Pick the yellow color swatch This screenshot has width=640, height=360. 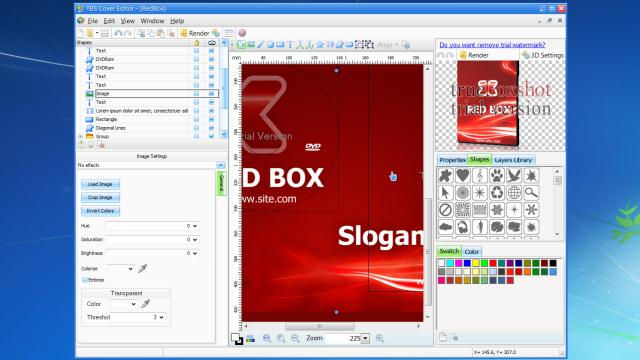tap(476, 263)
